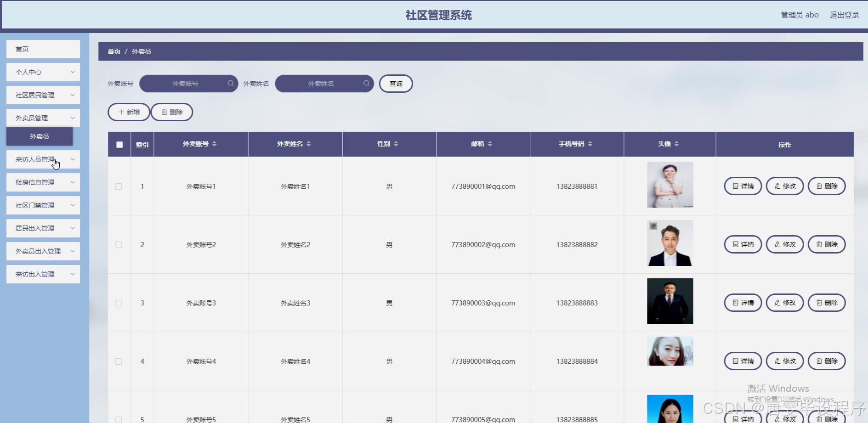Open avatar thumbnail of 外卖账号1
868x423 pixels.
tap(670, 185)
